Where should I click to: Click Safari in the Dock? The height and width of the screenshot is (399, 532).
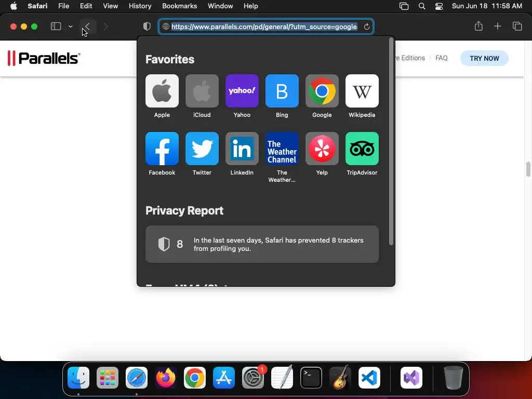[137, 378]
